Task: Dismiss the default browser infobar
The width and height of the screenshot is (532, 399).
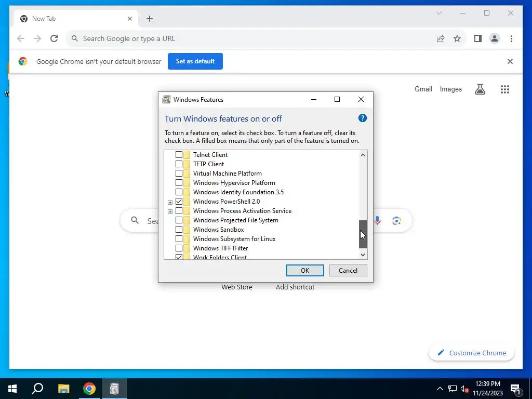Action: click(x=510, y=61)
